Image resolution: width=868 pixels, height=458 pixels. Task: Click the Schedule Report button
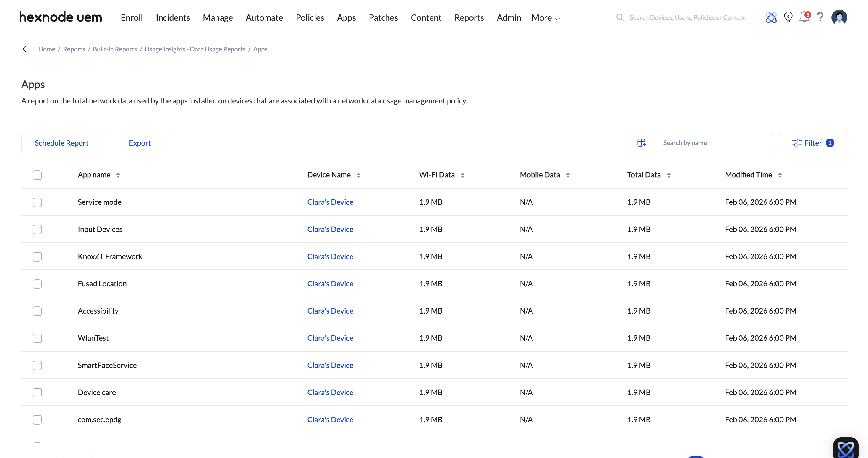click(62, 143)
